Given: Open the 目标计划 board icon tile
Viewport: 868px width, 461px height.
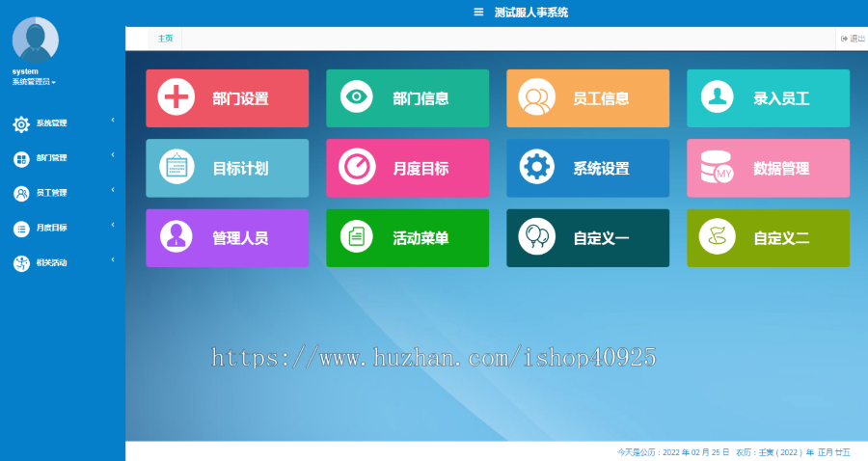Looking at the screenshot, I should coord(227,168).
